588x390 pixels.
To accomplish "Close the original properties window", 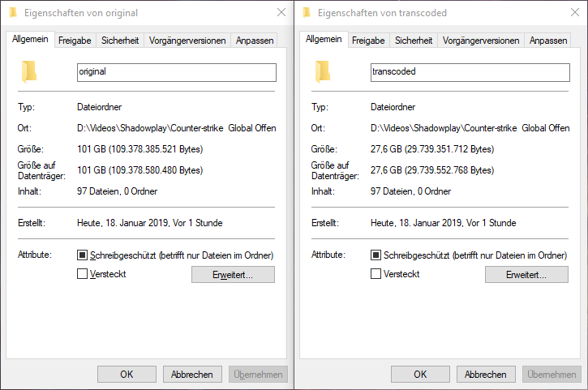I will coord(281,13).
